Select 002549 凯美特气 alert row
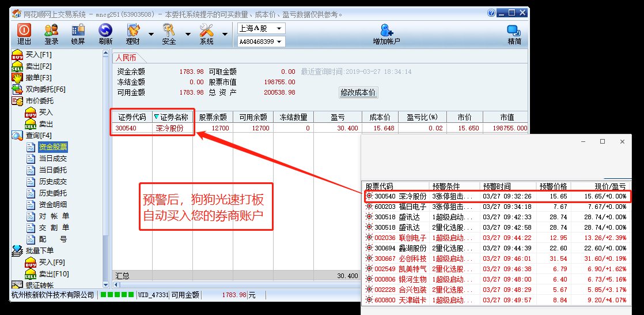The width and height of the screenshot is (644, 315). coord(497,269)
